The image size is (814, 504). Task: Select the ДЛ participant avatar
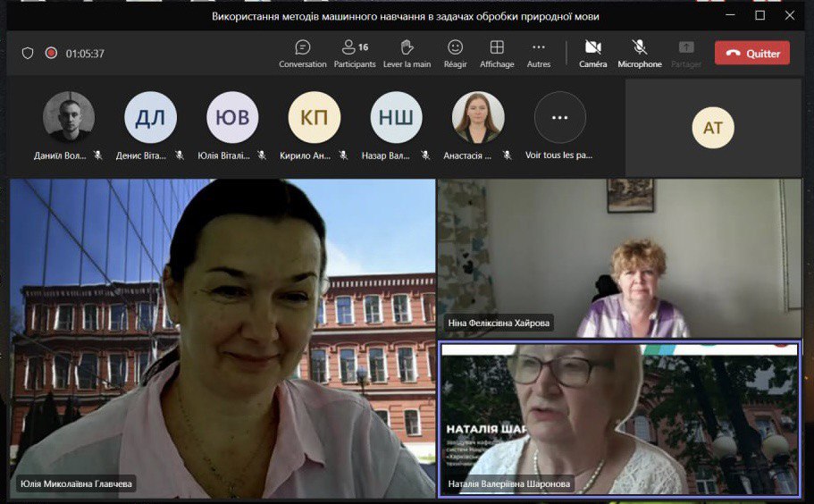(150, 118)
